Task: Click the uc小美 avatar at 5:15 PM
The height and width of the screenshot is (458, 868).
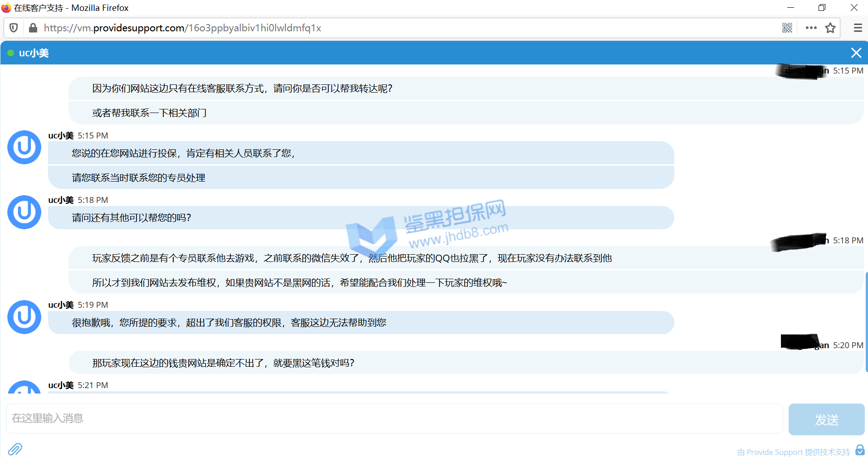Action: (x=24, y=148)
